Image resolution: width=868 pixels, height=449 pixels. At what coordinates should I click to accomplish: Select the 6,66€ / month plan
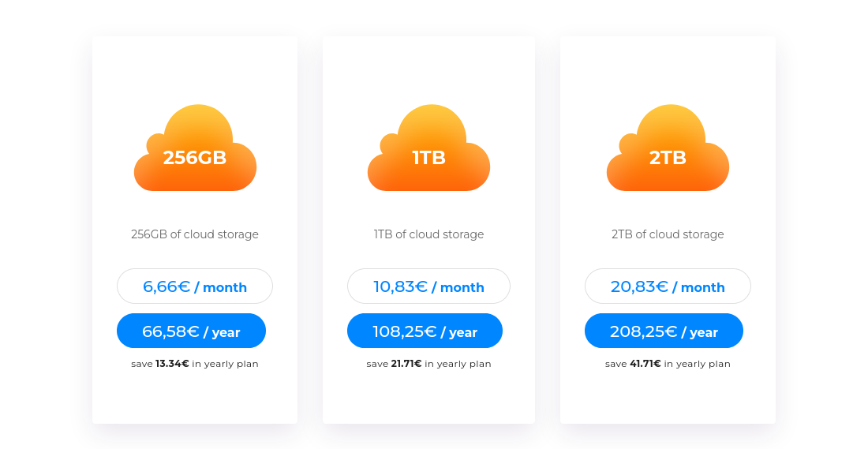(195, 286)
